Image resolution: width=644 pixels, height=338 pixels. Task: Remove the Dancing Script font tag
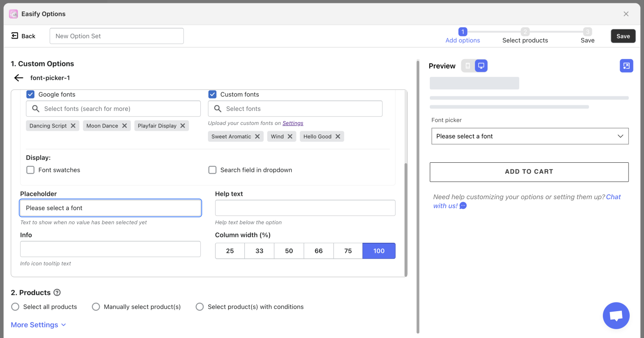tap(73, 126)
